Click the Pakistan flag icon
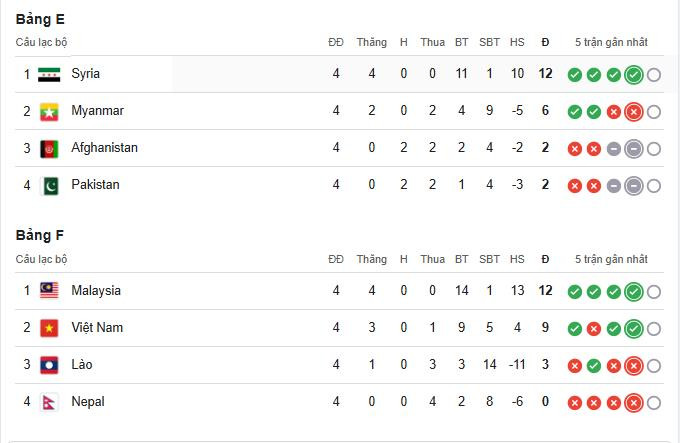680x443 pixels. (x=49, y=185)
